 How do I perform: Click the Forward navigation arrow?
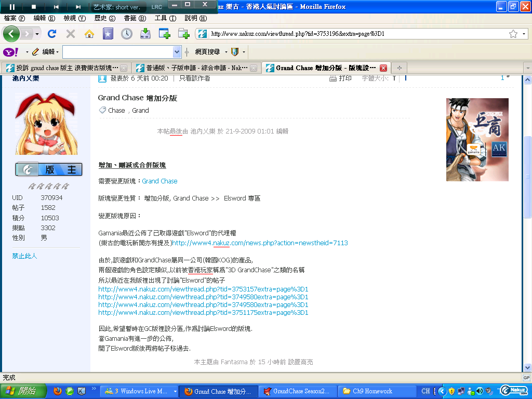click(x=27, y=34)
